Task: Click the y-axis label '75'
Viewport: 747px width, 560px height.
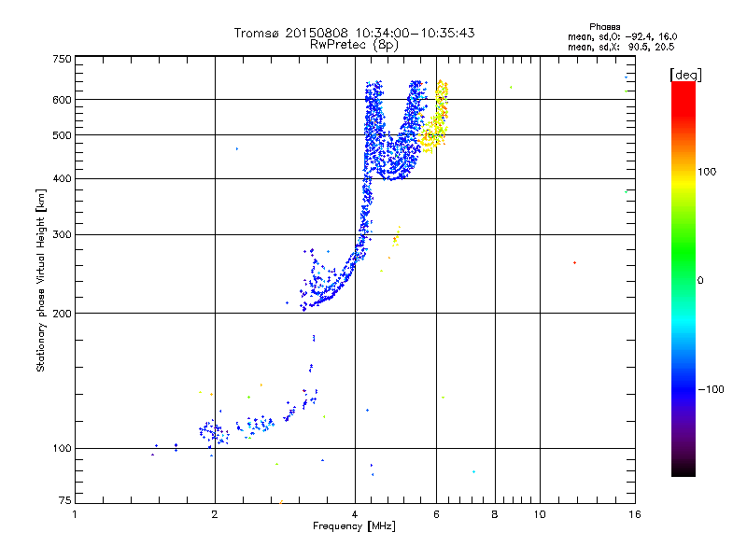Action: click(65, 500)
